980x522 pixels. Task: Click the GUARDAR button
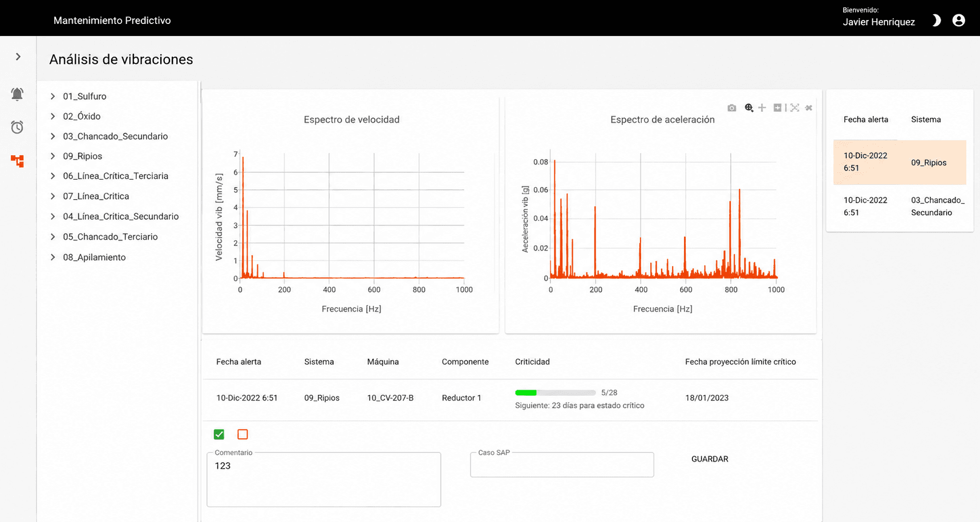(710, 459)
